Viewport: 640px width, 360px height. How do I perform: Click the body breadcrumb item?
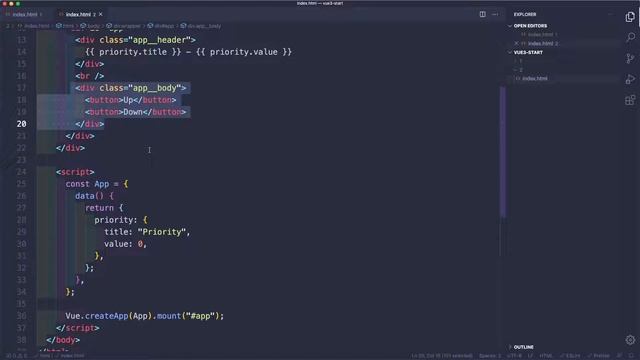point(91,26)
